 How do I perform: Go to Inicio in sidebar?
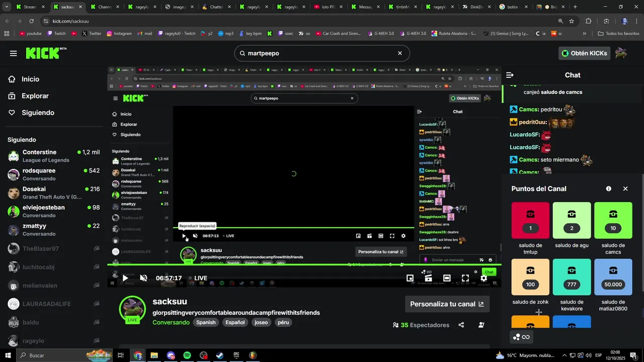coord(24,79)
